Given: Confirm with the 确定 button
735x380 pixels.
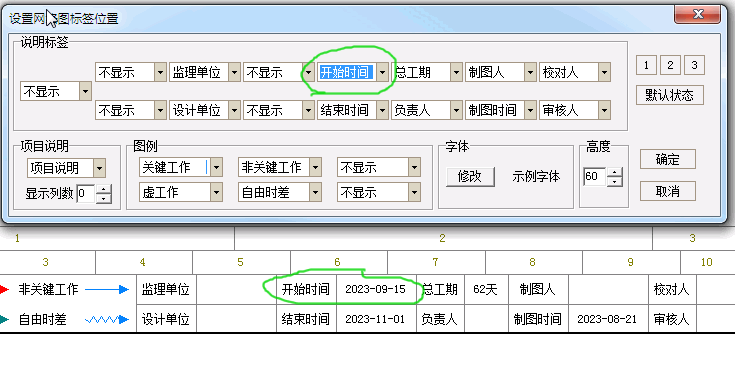Looking at the screenshot, I should tap(668, 159).
